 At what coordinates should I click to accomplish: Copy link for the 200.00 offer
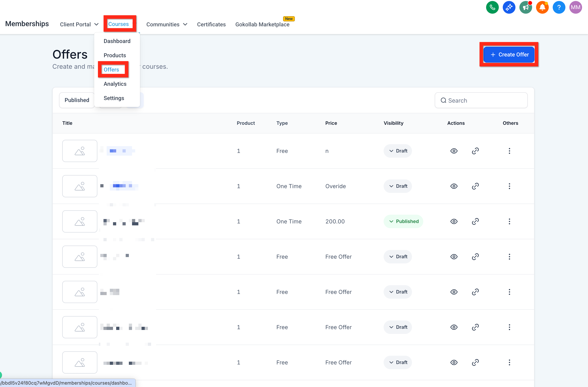point(475,221)
